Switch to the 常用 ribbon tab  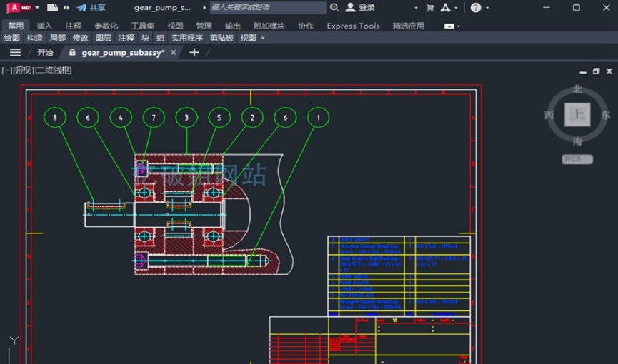pyautogui.click(x=16, y=26)
